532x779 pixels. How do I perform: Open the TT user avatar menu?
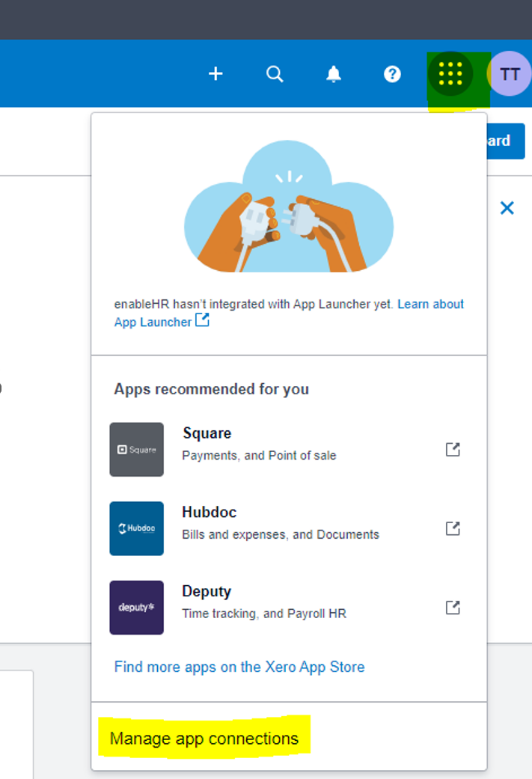pos(510,73)
